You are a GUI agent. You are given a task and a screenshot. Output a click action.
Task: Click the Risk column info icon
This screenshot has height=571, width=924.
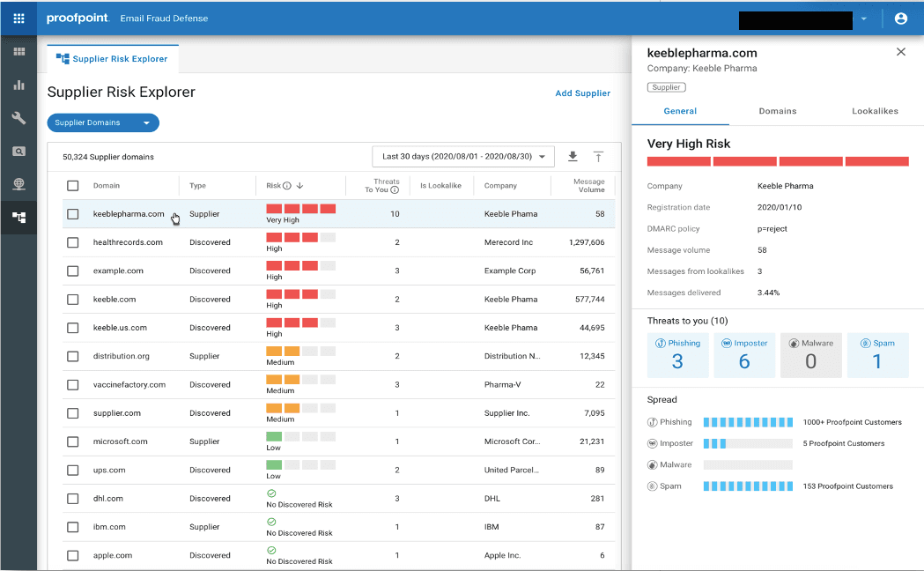[287, 186]
